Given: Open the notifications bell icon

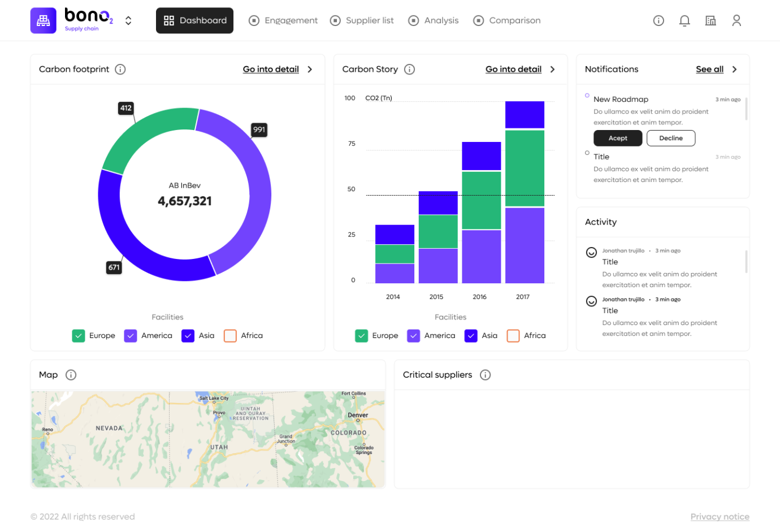Looking at the screenshot, I should (684, 21).
